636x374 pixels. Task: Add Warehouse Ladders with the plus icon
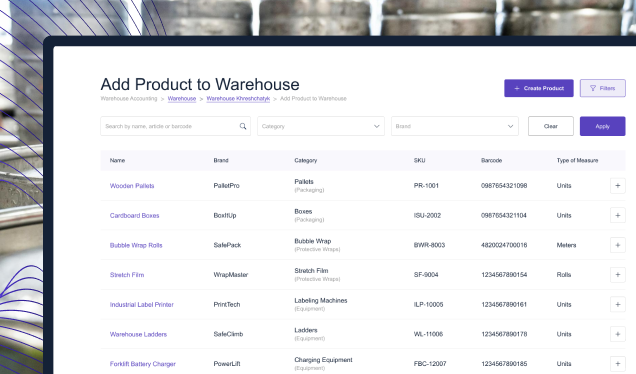[x=617, y=334]
